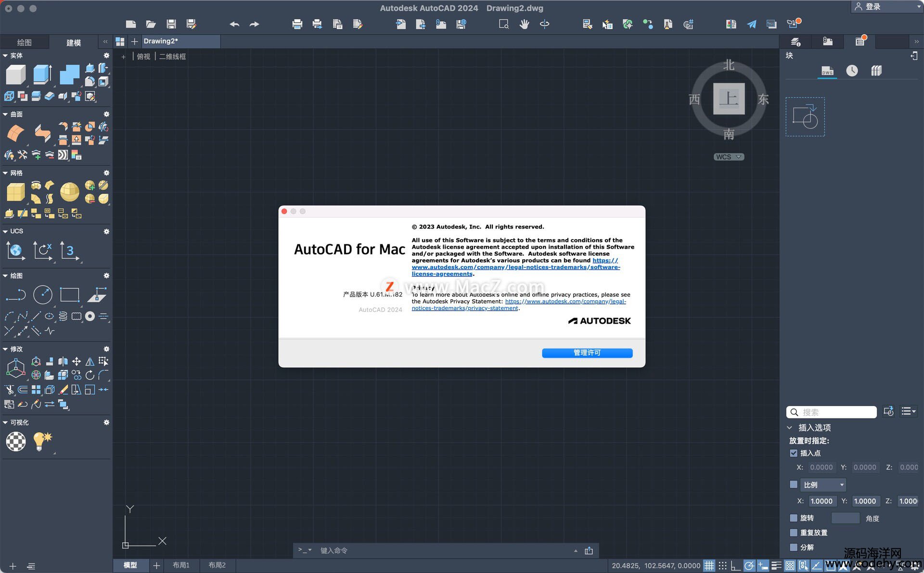Image resolution: width=924 pixels, height=573 pixels.
Task: Select the Donut draw tool
Action: coord(90,316)
